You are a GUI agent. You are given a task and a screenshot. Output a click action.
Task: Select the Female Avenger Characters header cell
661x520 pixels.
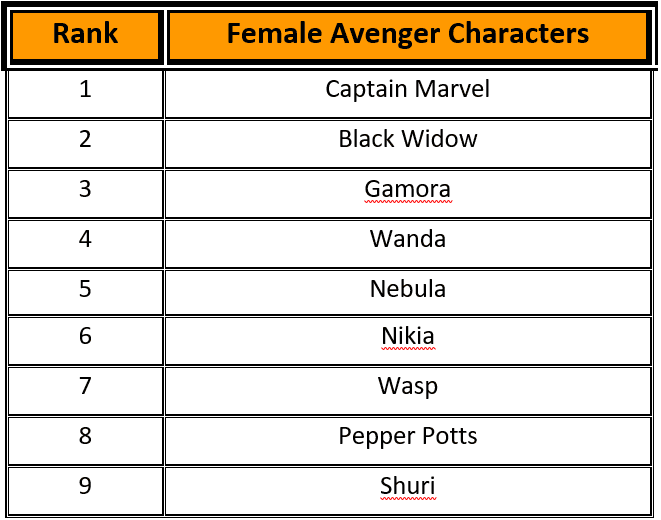tap(408, 35)
